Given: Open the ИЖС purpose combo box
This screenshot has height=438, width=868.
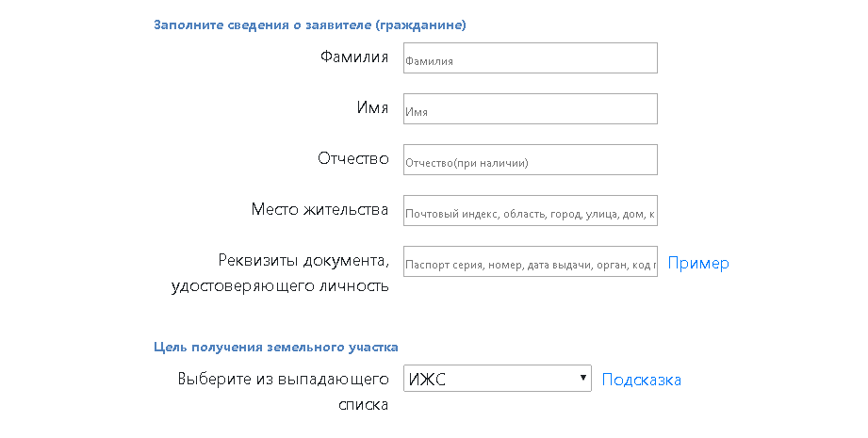Looking at the screenshot, I should (x=490, y=379).
